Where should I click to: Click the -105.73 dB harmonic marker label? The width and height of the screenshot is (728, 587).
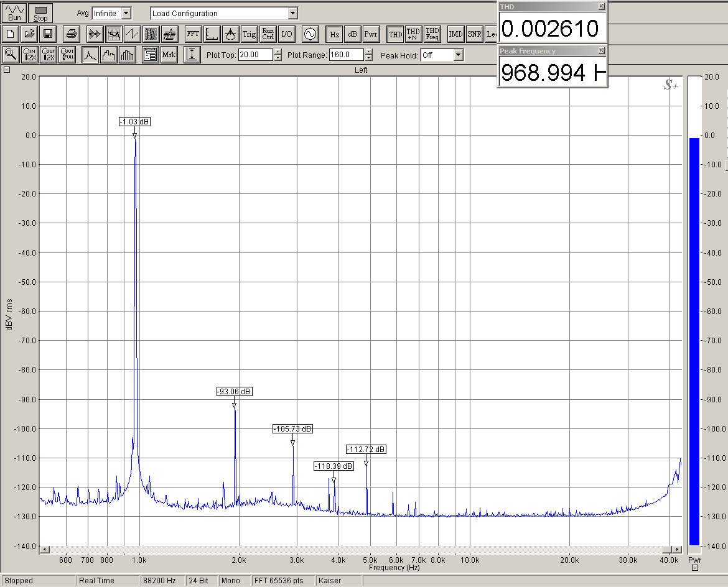click(292, 429)
